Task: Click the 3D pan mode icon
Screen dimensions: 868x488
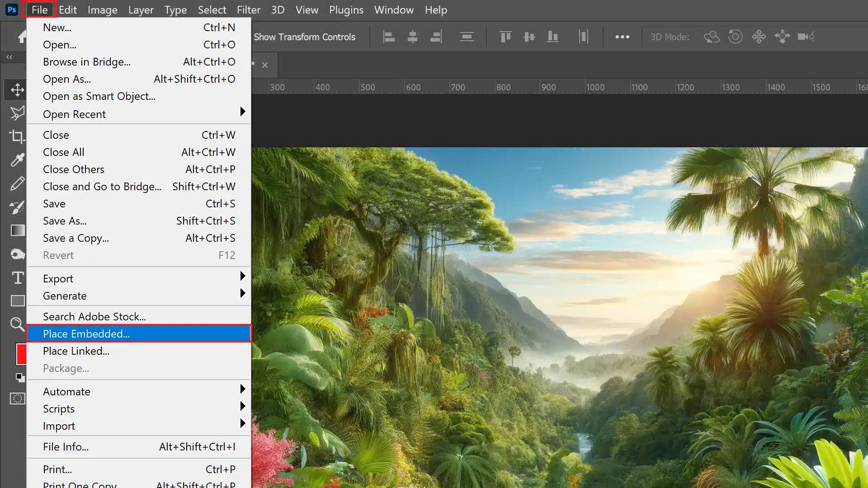Action: 759,37
